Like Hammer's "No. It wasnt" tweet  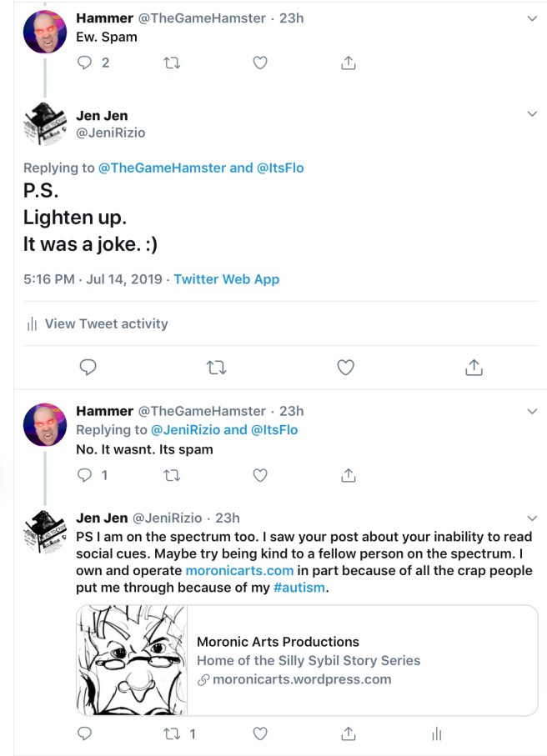point(260,475)
